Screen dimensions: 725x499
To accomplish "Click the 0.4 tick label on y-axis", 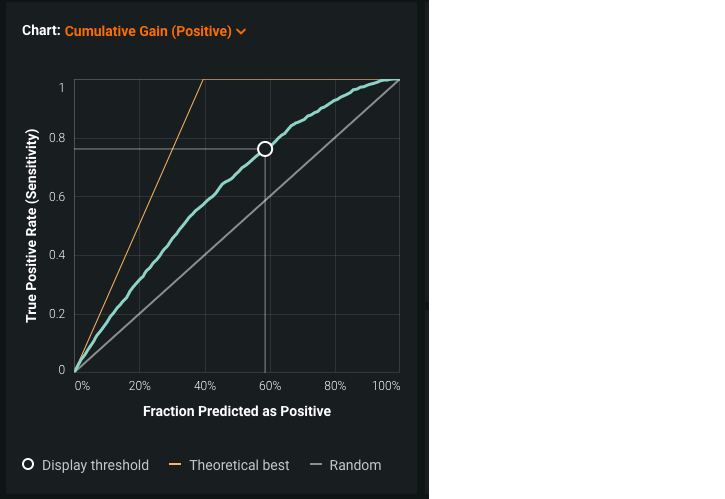I will point(56,255).
